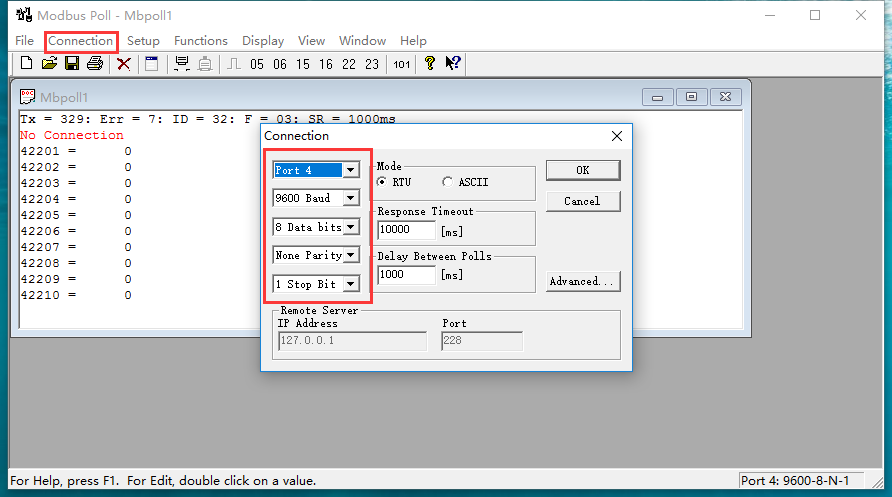
Task: Select function 05 in toolbar
Action: 257,64
